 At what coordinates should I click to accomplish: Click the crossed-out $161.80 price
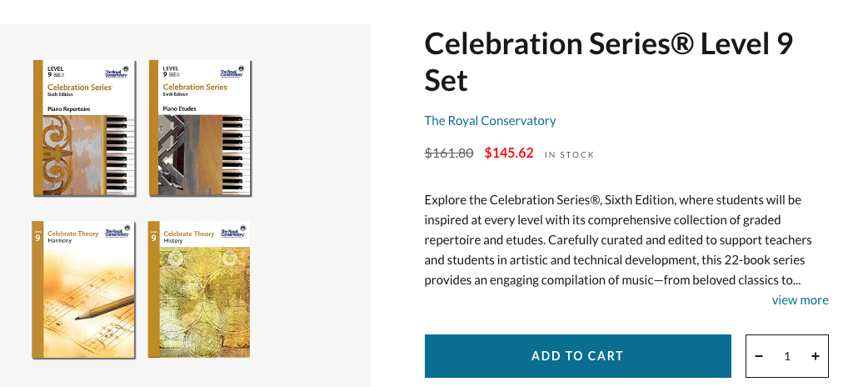point(449,153)
